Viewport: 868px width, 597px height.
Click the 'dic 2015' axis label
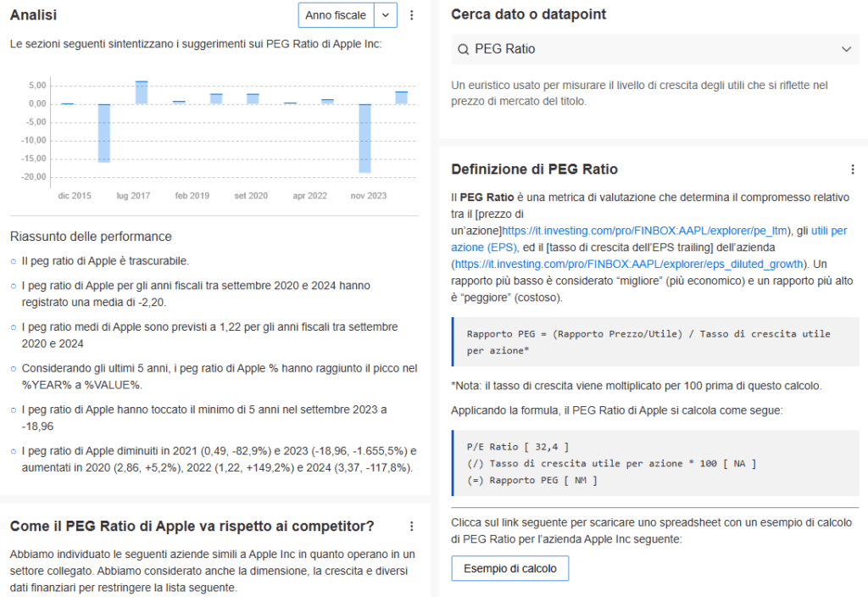75,196
